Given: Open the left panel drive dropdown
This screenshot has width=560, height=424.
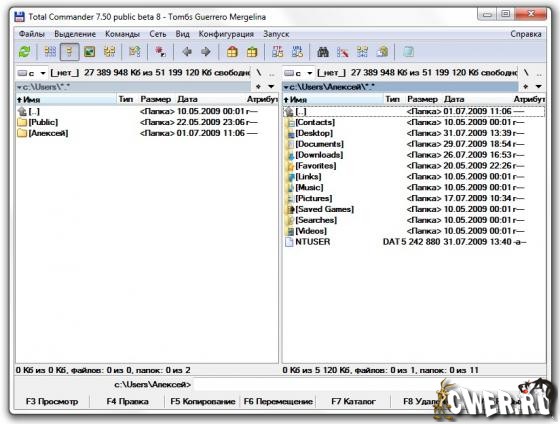Looking at the screenshot, I should [x=32, y=73].
